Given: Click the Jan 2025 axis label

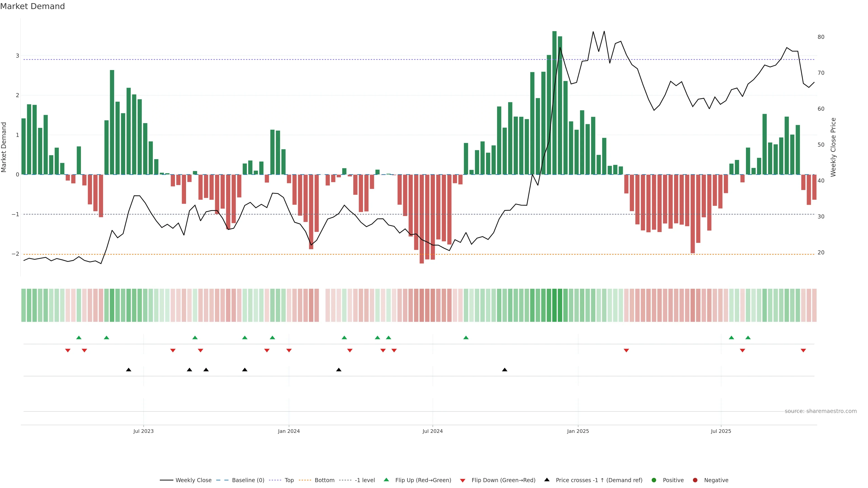Looking at the screenshot, I should click(578, 431).
